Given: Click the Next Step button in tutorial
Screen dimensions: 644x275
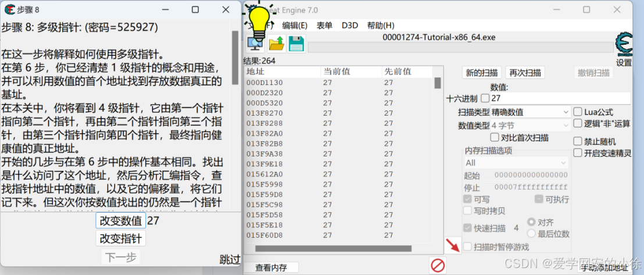Looking at the screenshot, I should click(121, 257).
